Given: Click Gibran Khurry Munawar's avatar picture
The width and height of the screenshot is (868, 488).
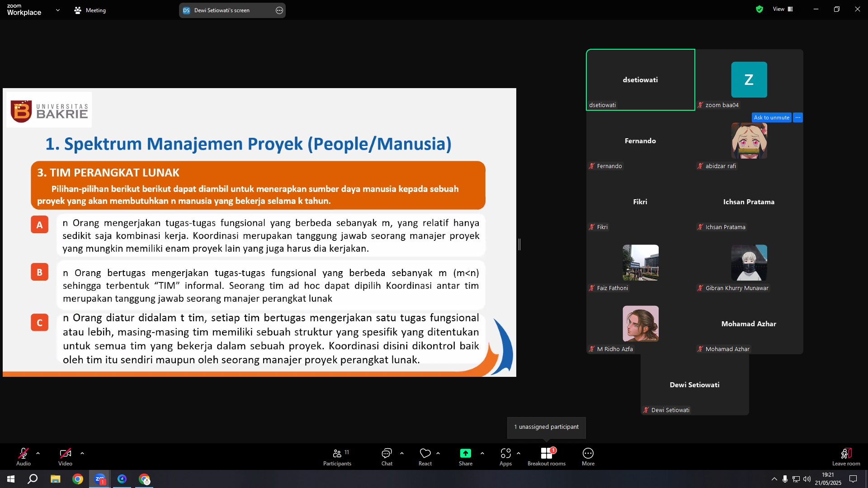Looking at the screenshot, I should click(x=749, y=263).
